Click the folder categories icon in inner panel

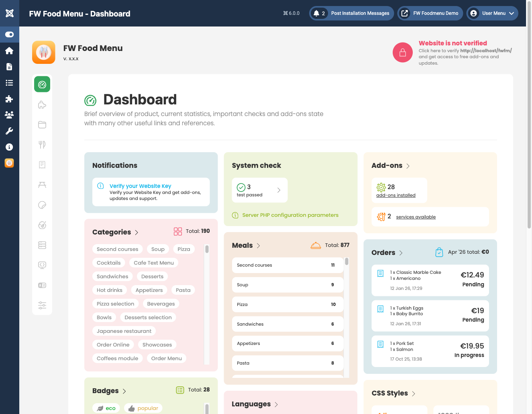[x=42, y=124]
